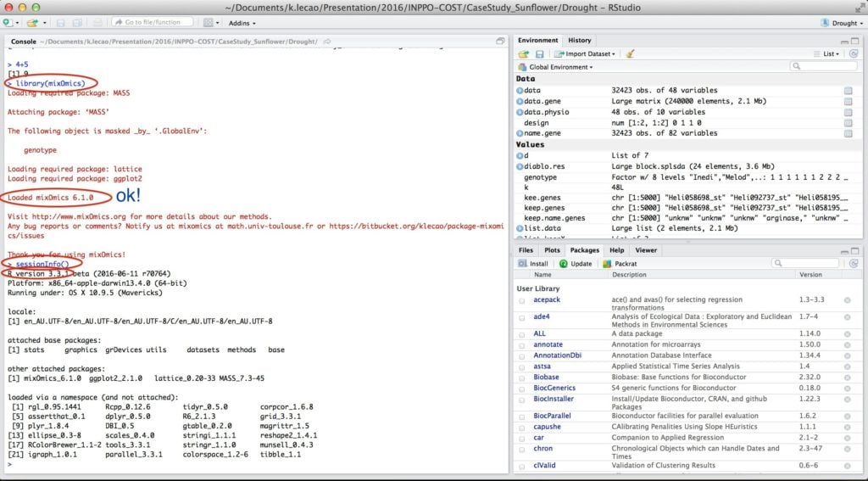868x481 pixels.
Task: Remove the annotate package
Action: coord(848,345)
